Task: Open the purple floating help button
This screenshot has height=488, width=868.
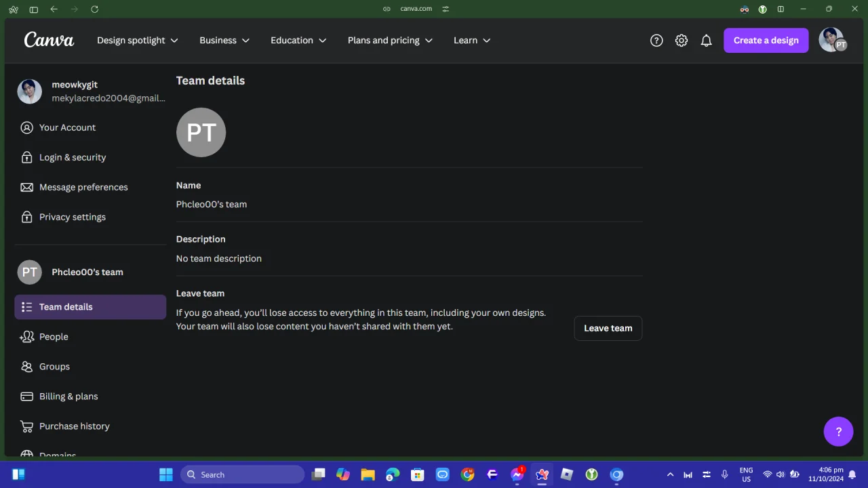Action: point(838,432)
